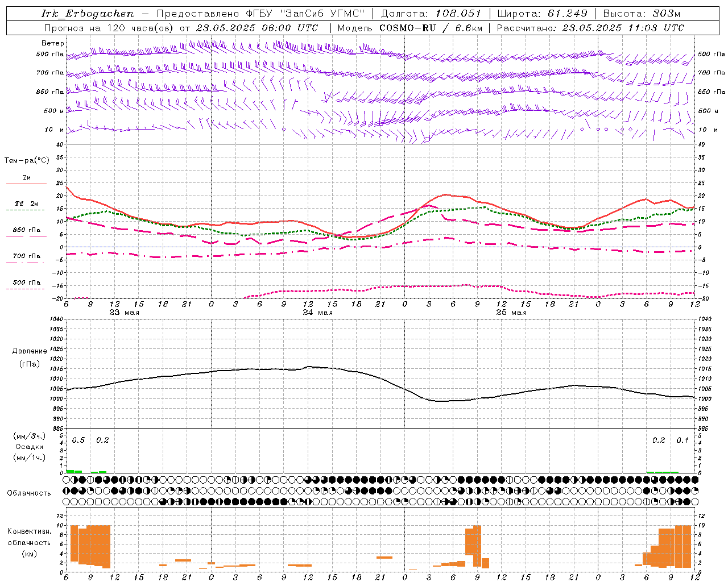The width and height of the screenshot is (728, 582).
Task: Click the 'Давление' pressure label
Action: coord(30,351)
